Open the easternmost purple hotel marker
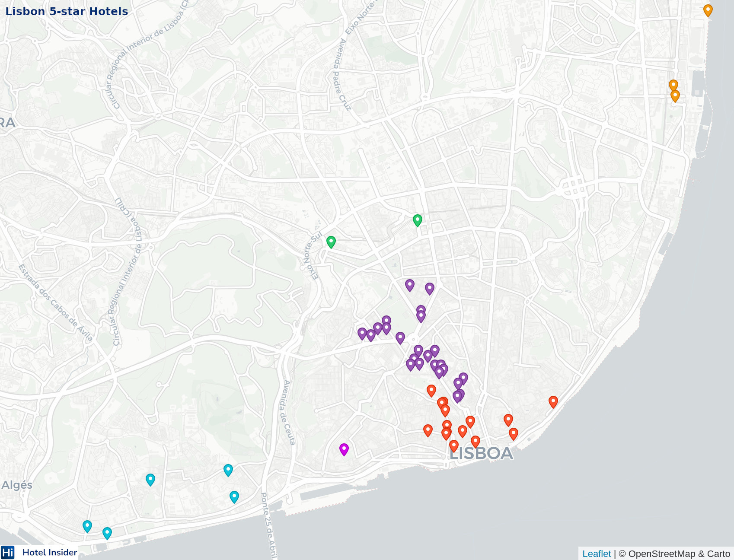The image size is (734, 560). [x=463, y=379]
